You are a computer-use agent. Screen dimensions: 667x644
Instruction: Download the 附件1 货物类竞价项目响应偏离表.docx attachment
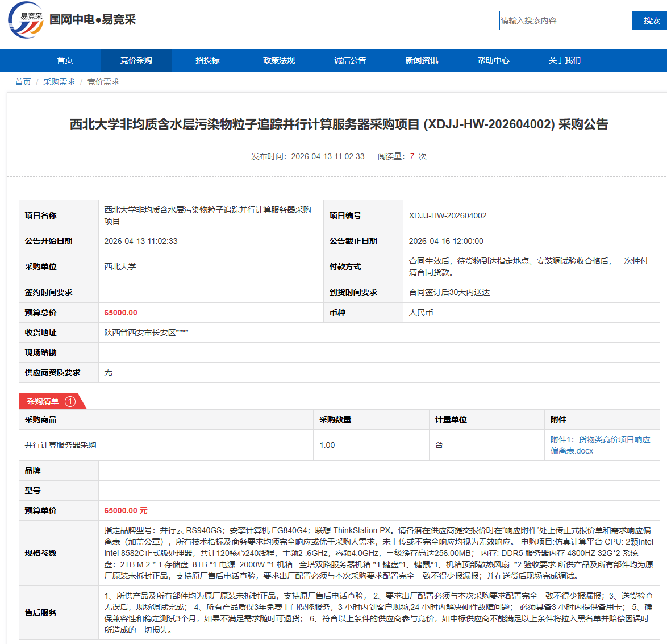click(600, 445)
